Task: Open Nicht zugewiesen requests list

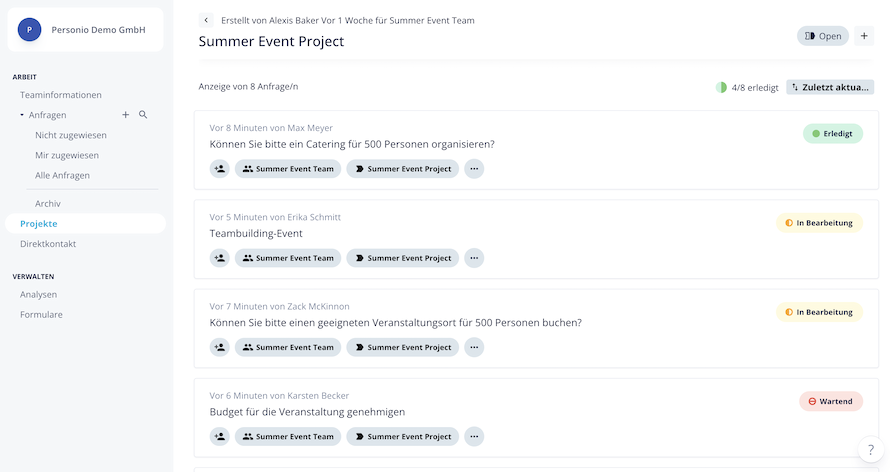Action: pos(71,135)
